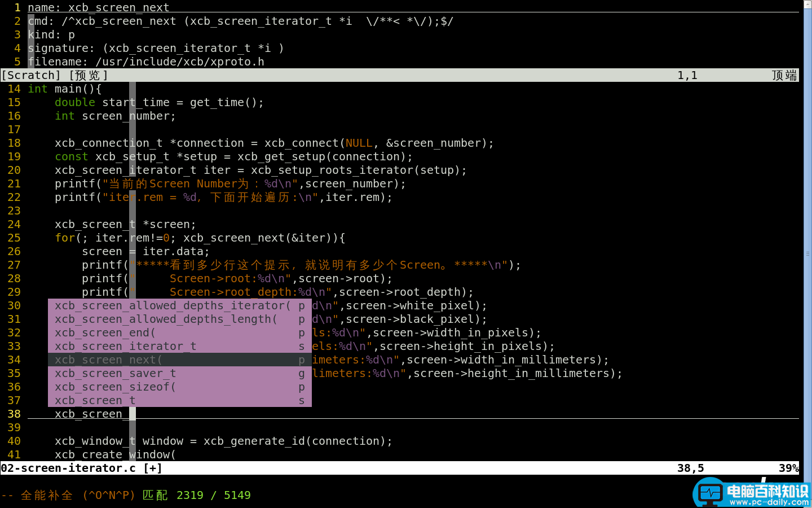Click line number 38 in gutter
Screen dimensions: 812x508
tap(14, 414)
